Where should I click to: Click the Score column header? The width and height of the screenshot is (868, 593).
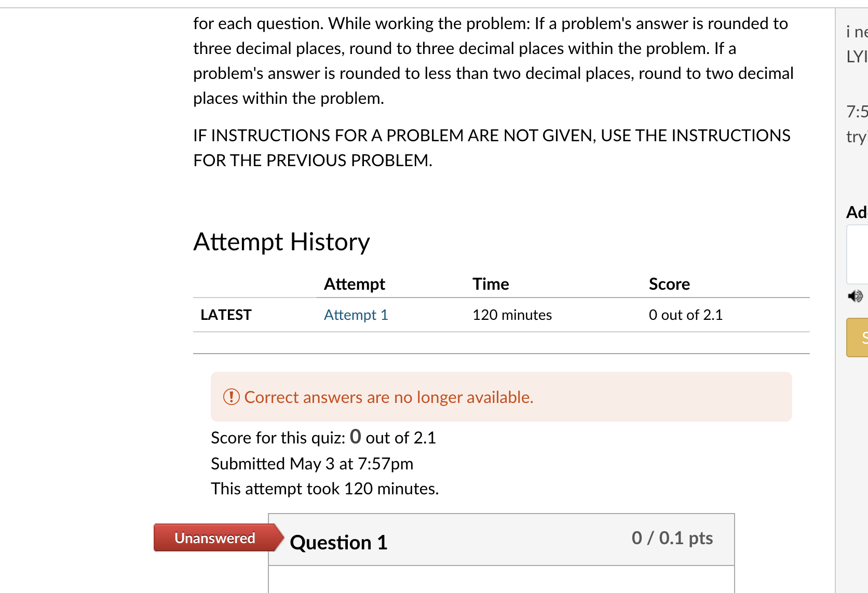(669, 284)
